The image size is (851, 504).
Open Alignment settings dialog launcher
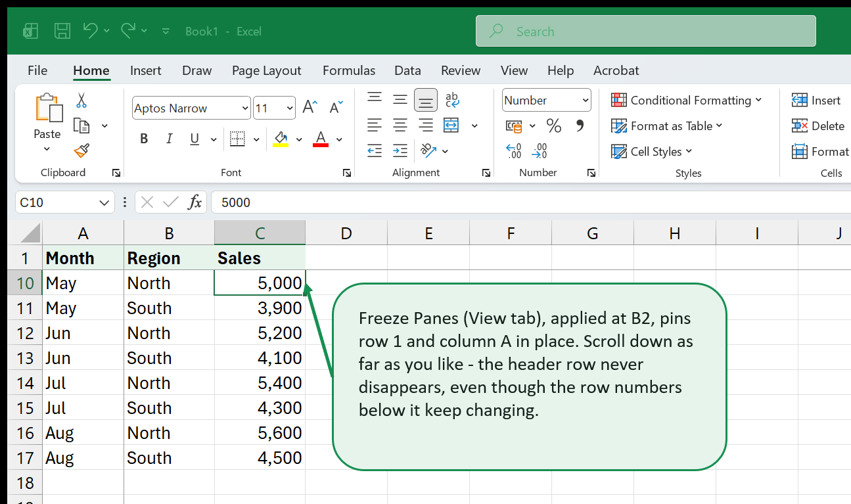pyautogui.click(x=486, y=173)
